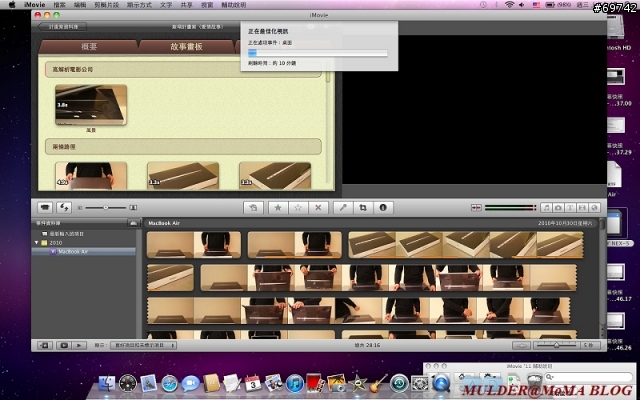Open Safari from the Dock

169,384
